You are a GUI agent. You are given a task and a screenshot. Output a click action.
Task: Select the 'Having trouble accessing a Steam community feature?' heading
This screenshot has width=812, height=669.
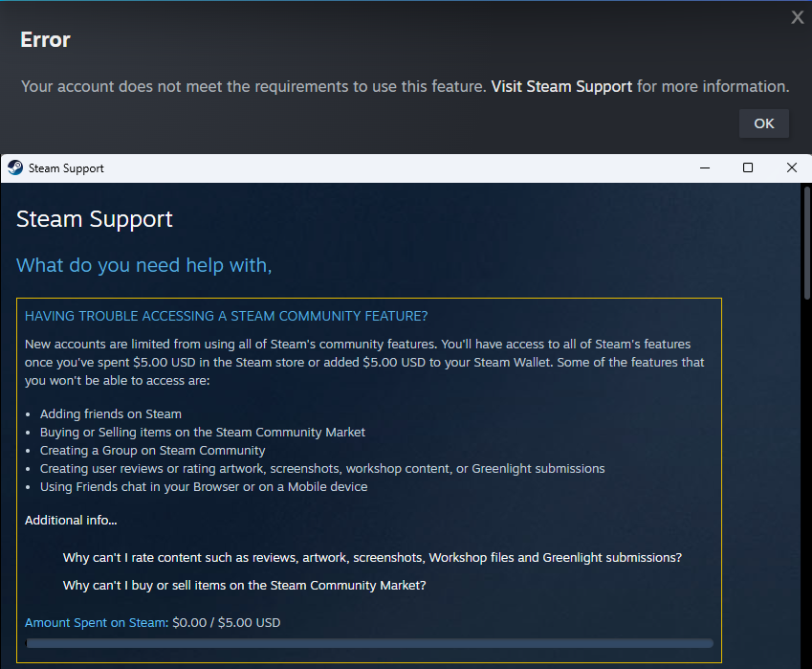tap(227, 316)
